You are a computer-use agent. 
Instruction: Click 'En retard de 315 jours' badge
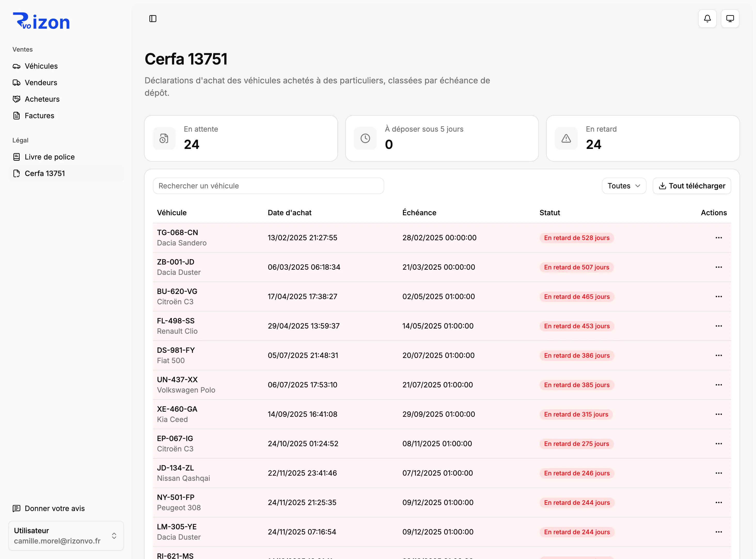point(576,414)
